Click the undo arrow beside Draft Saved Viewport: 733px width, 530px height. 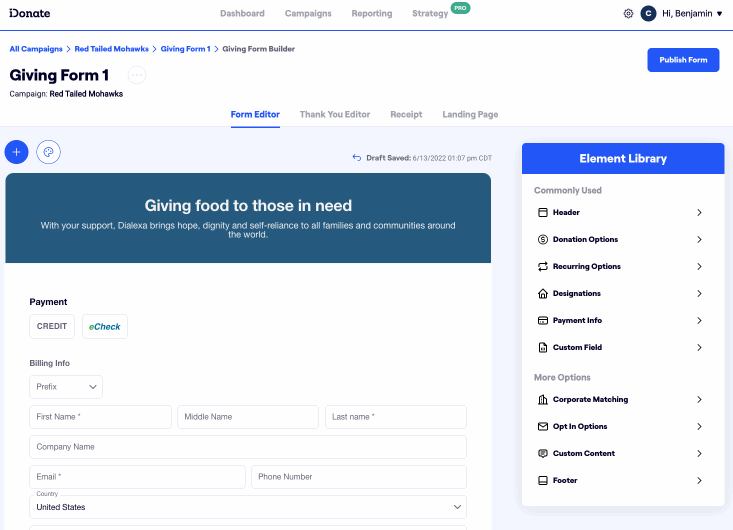(x=357, y=158)
